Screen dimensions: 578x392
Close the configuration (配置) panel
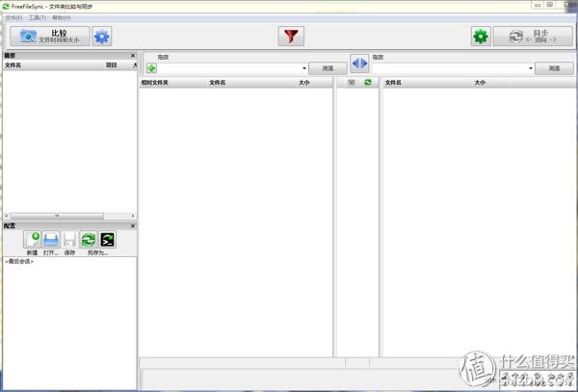pyautogui.click(x=133, y=225)
